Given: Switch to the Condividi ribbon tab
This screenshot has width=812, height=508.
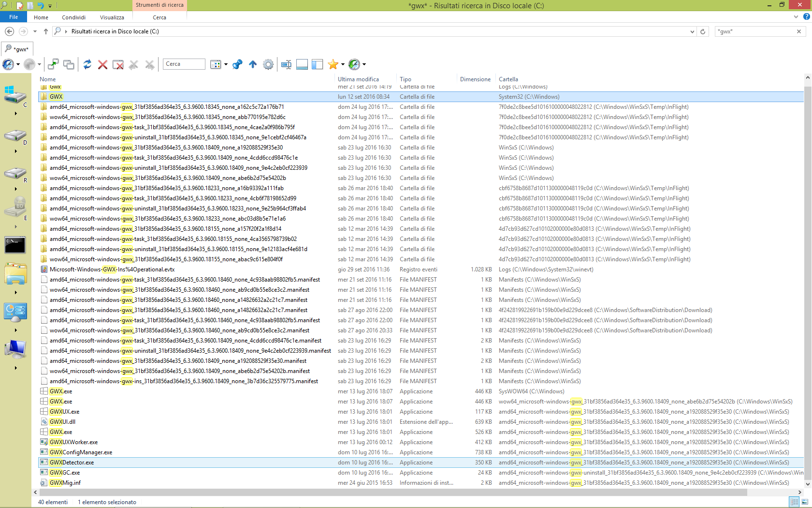Looking at the screenshot, I should tap(73, 17).
